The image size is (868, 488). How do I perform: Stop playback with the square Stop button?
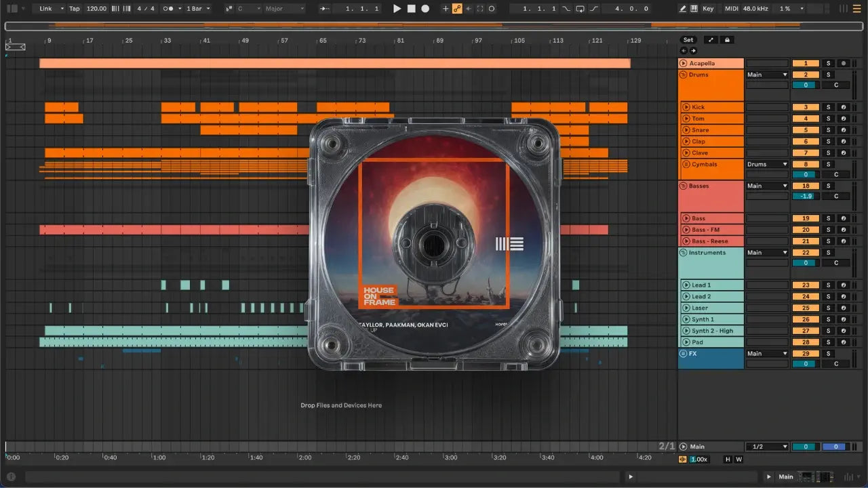412,9
